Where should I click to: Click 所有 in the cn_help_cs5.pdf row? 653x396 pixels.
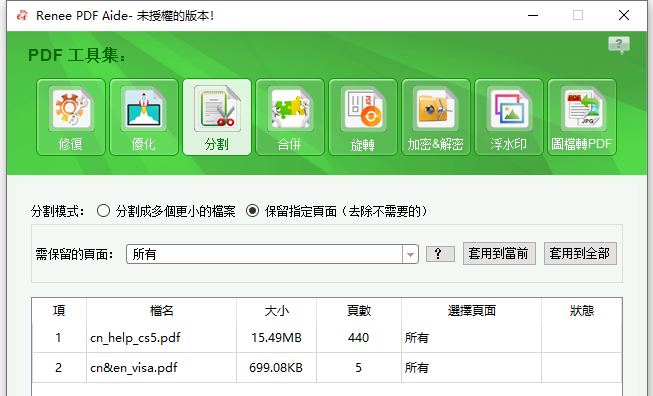(417, 338)
